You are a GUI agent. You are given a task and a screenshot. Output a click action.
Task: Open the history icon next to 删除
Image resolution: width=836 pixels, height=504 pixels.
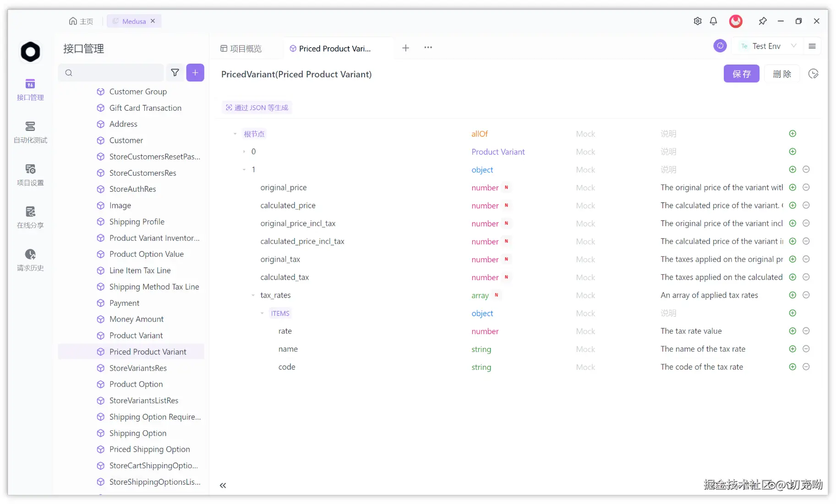coord(813,74)
